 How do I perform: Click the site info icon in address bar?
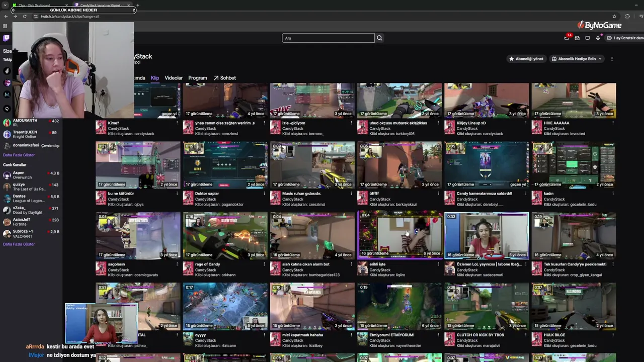click(36, 16)
